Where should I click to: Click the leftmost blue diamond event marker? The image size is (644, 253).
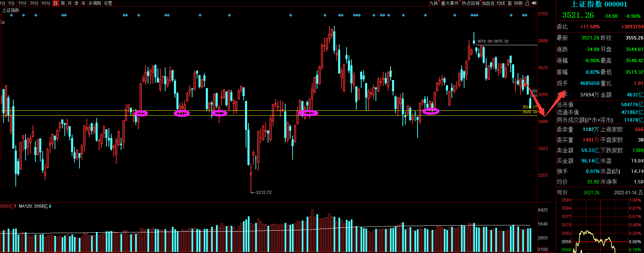[x=11, y=15]
